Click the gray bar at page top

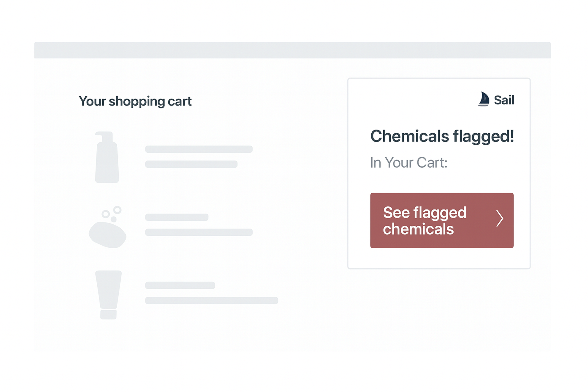click(x=292, y=50)
